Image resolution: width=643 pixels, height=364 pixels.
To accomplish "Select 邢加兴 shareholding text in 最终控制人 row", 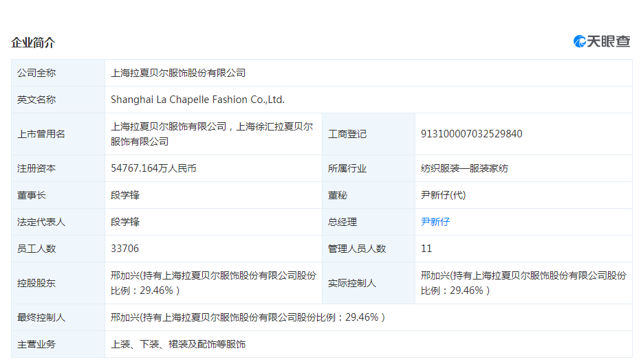I will (248, 317).
